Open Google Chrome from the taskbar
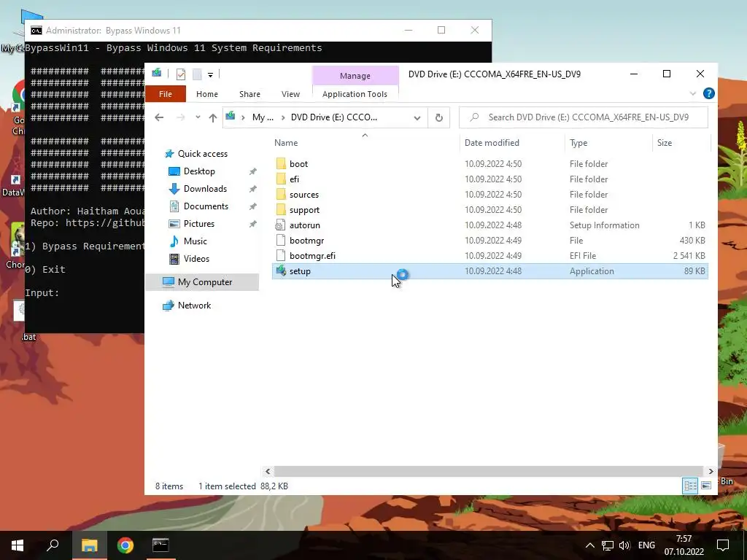This screenshot has width=747, height=560. (125, 545)
